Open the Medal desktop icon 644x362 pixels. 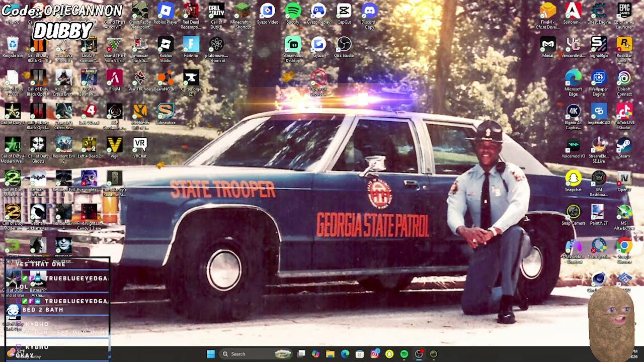pyautogui.click(x=548, y=47)
